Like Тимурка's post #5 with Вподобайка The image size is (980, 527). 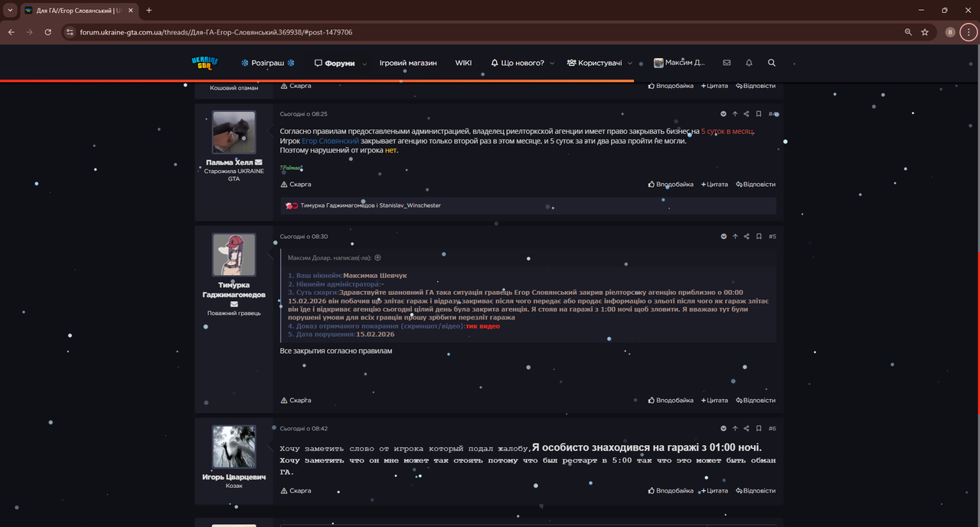[671, 401]
